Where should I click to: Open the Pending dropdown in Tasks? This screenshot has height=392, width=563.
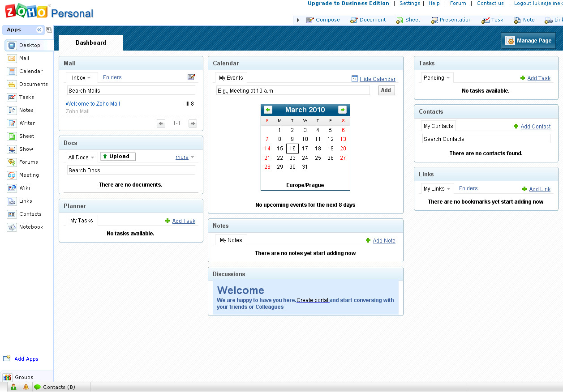[x=437, y=78]
